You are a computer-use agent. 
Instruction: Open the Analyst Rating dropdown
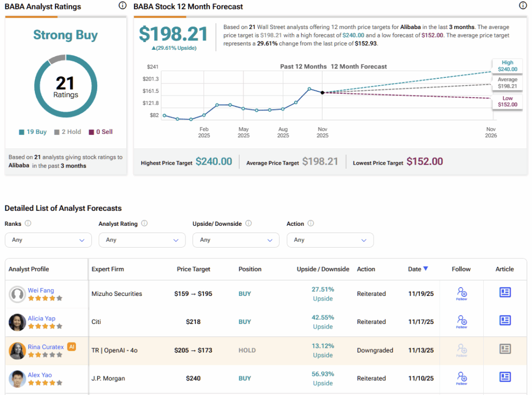point(142,240)
